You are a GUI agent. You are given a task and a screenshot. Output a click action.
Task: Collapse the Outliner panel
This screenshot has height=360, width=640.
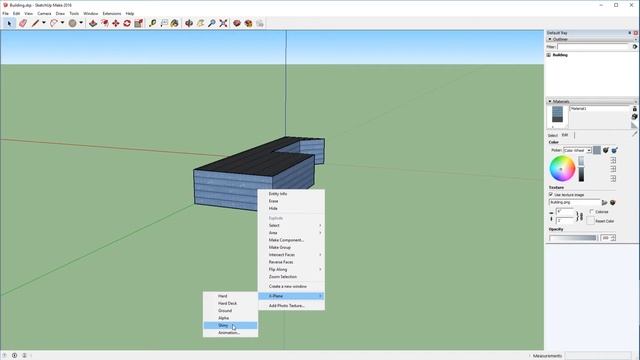click(x=550, y=39)
